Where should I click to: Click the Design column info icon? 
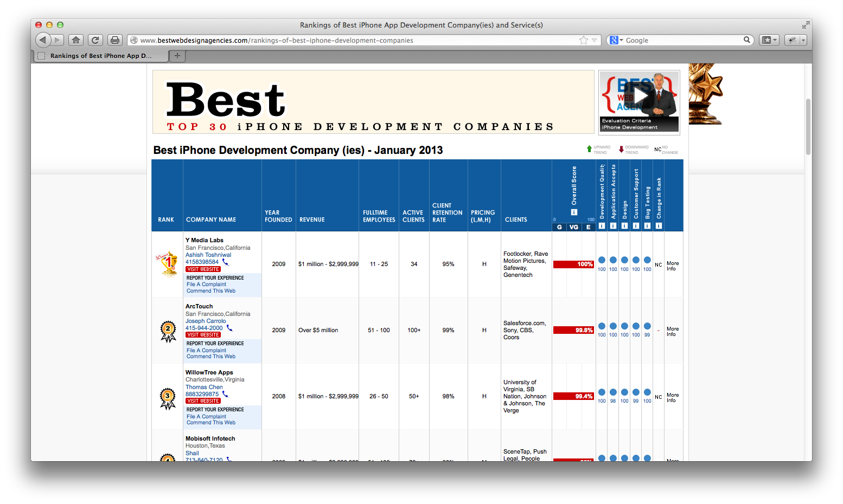click(x=624, y=226)
